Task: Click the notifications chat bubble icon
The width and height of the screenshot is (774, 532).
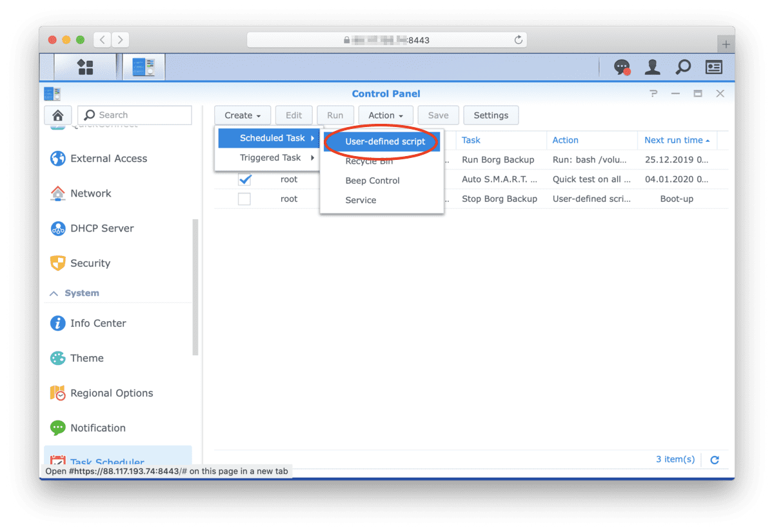Action: click(621, 67)
